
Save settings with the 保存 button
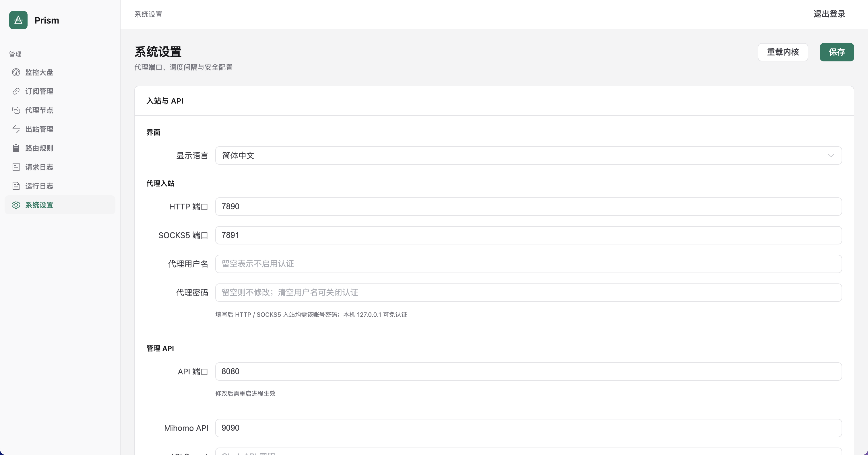click(x=837, y=52)
